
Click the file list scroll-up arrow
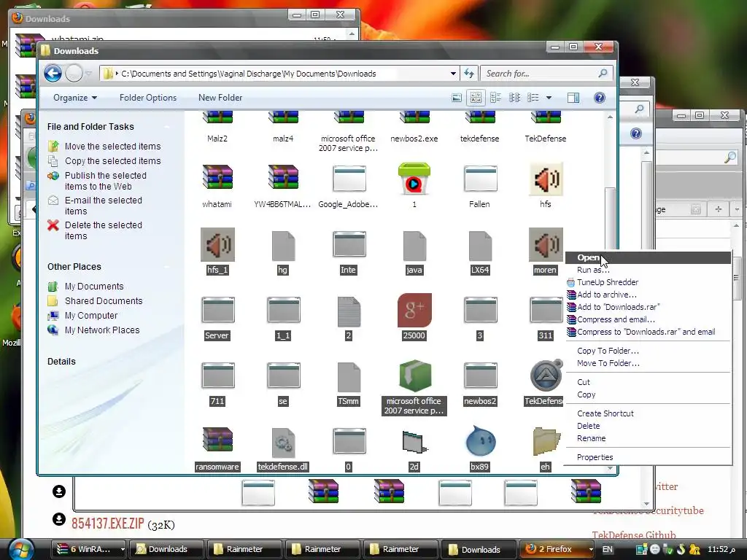click(611, 117)
